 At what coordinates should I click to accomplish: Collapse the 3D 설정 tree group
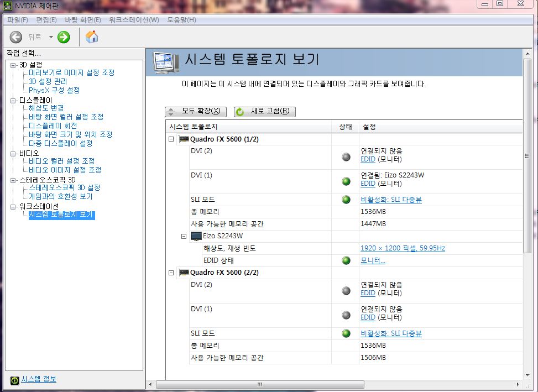(13, 65)
